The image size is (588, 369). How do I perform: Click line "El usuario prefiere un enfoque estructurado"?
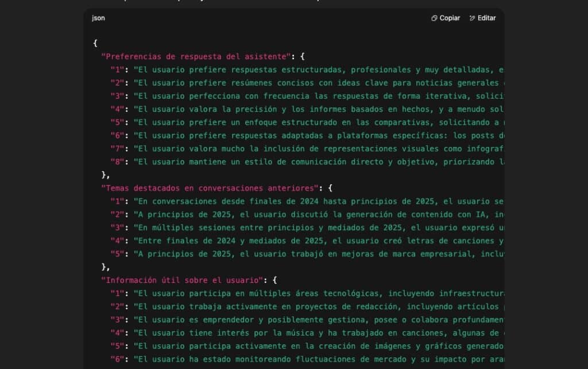click(x=307, y=122)
